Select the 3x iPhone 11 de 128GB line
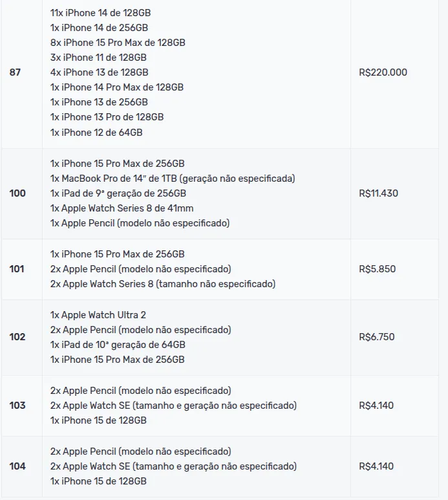This screenshot has height=500, width=448. pyautogui.click(x=98, y=58)
